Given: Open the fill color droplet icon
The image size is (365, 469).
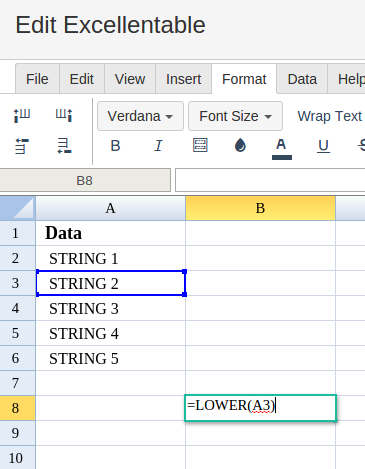Looking at the screenshot, I should pyautogui.click(x=240, y=145).
